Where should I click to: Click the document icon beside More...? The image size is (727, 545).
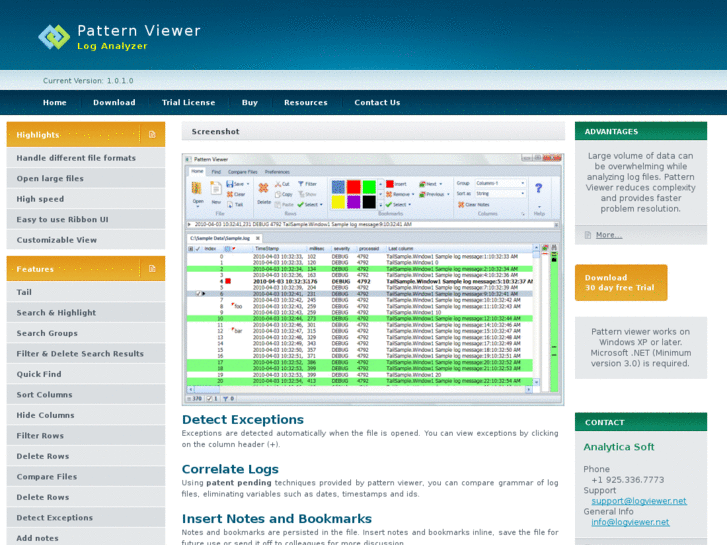(588, 235)
